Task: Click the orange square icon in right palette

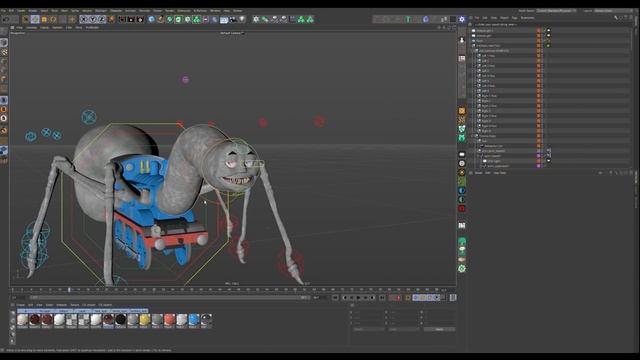Action: tap(462, 111)
